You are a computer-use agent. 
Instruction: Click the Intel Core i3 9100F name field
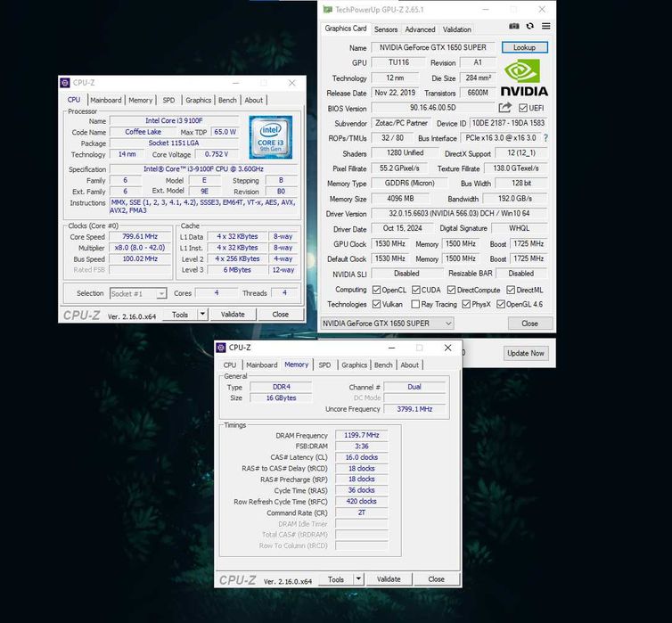(174, 121)
